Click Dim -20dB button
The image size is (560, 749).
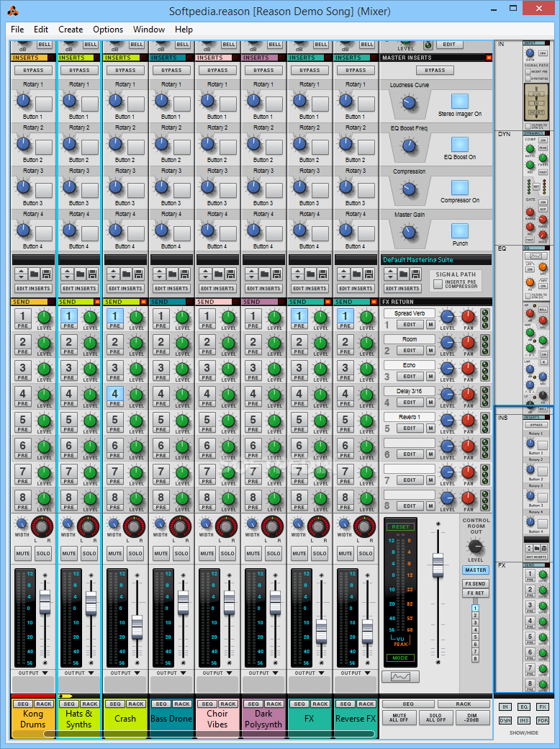coord(473,717)
